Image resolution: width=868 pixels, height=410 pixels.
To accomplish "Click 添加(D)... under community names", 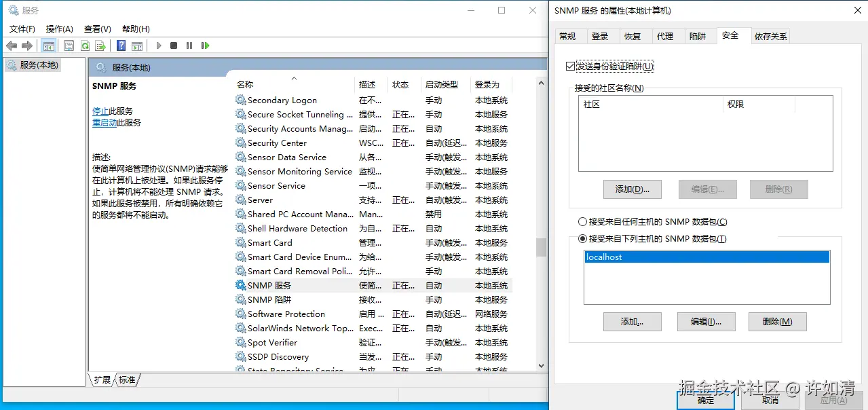I will click(x=633, y=189).
